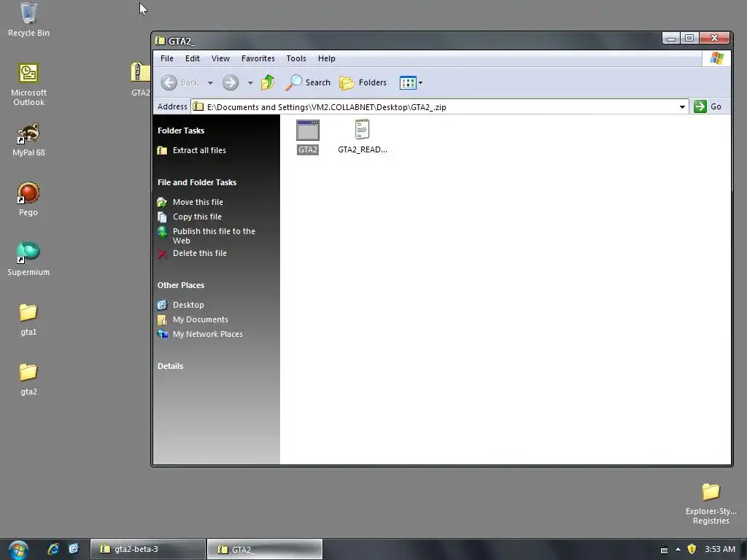Click the keyboard tray icon

(x=664, y=550)
